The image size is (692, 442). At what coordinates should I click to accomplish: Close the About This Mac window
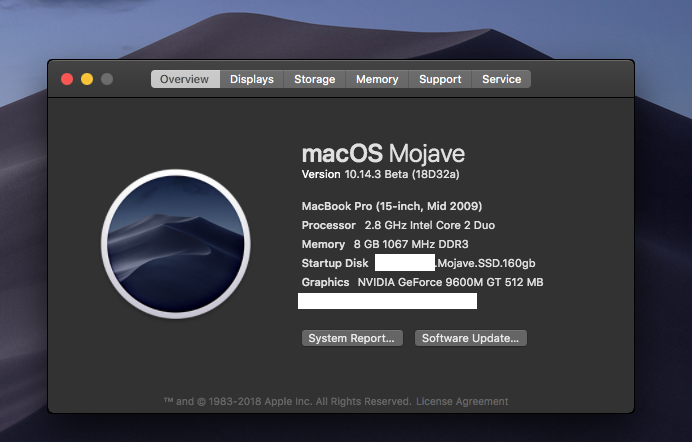point(67,79)
